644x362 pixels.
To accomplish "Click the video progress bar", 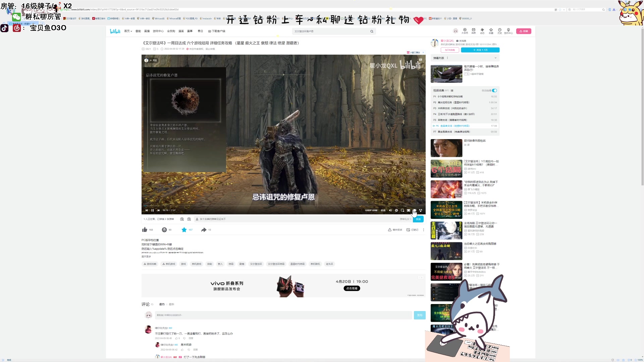I will point(283,205).
